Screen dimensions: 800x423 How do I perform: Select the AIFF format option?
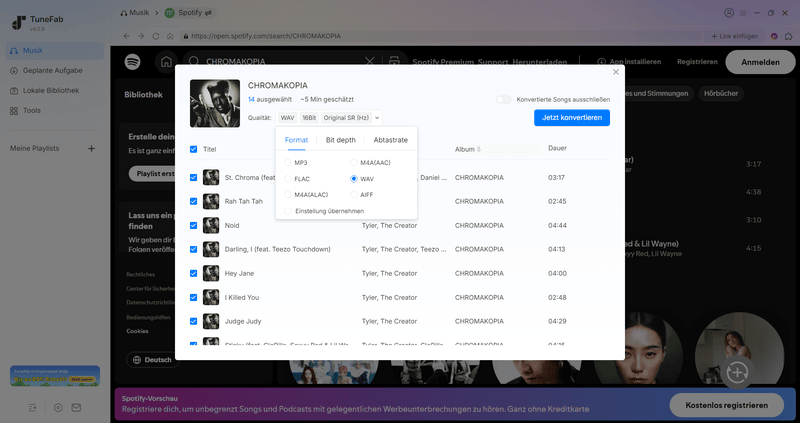click(x=354, y=195)
